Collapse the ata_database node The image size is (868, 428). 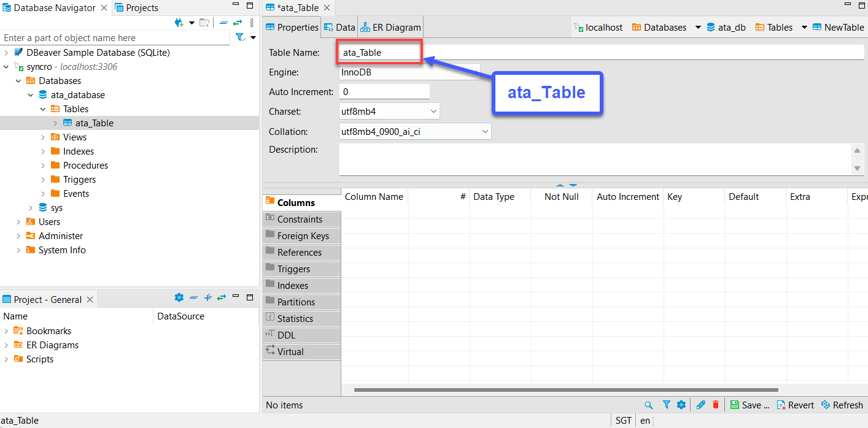tap(31, 95)
